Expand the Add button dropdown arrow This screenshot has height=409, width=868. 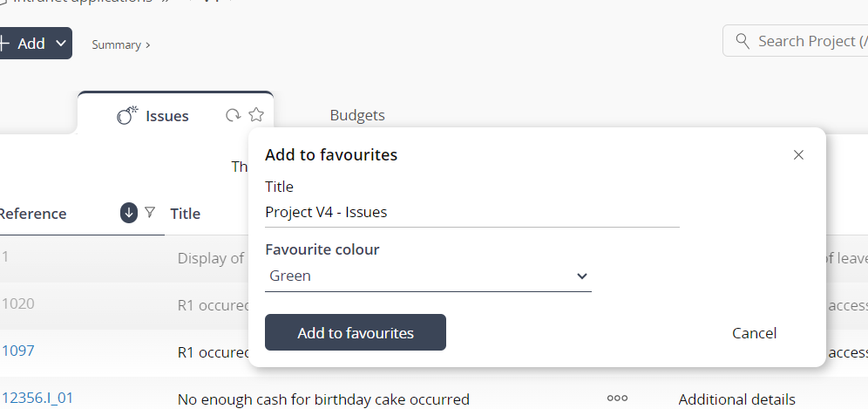(62, 43)
